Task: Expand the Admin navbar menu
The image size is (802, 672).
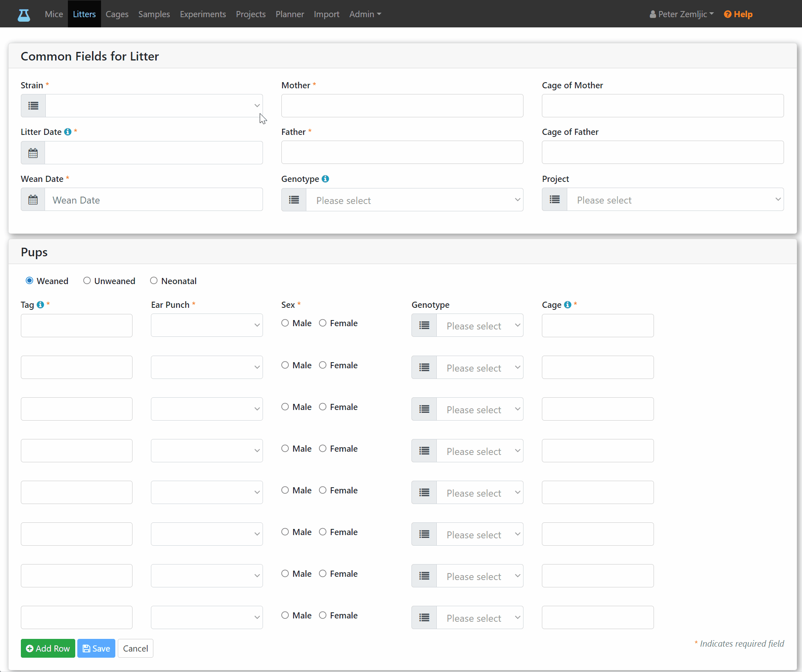Action: tap(365, 14)
